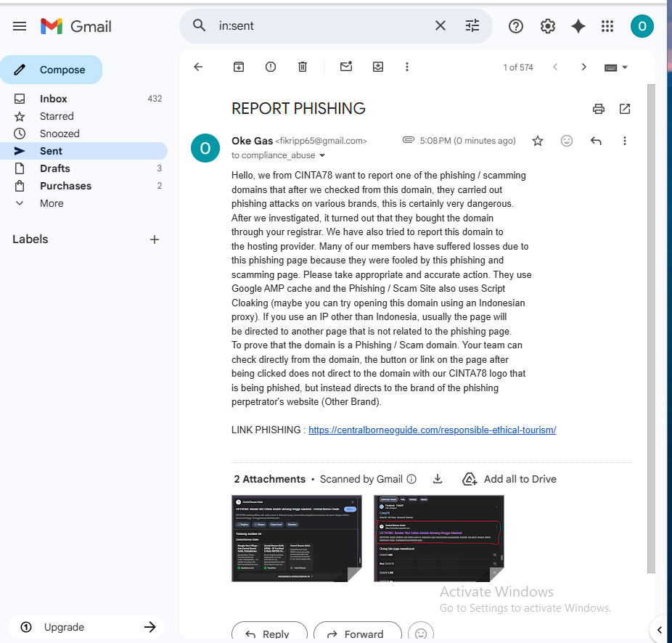Click the search magnifier icon
672x643 pixels.
(199, 25)
